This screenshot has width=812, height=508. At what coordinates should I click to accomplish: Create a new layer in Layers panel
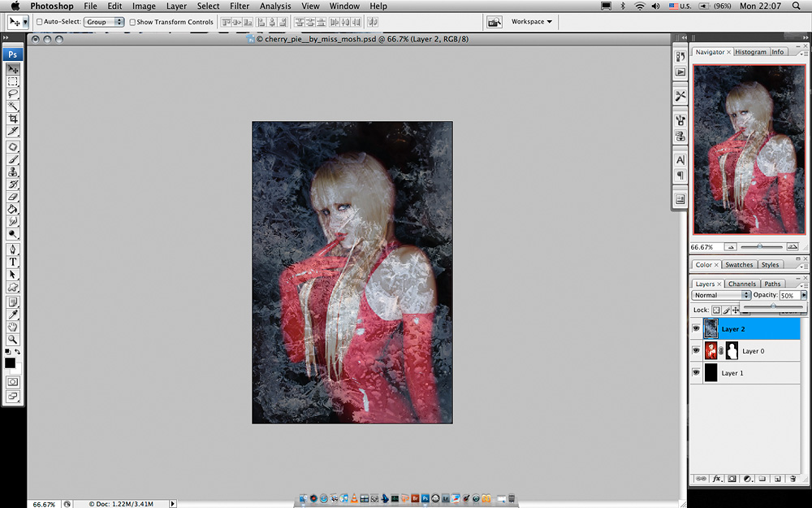[777, 479]
